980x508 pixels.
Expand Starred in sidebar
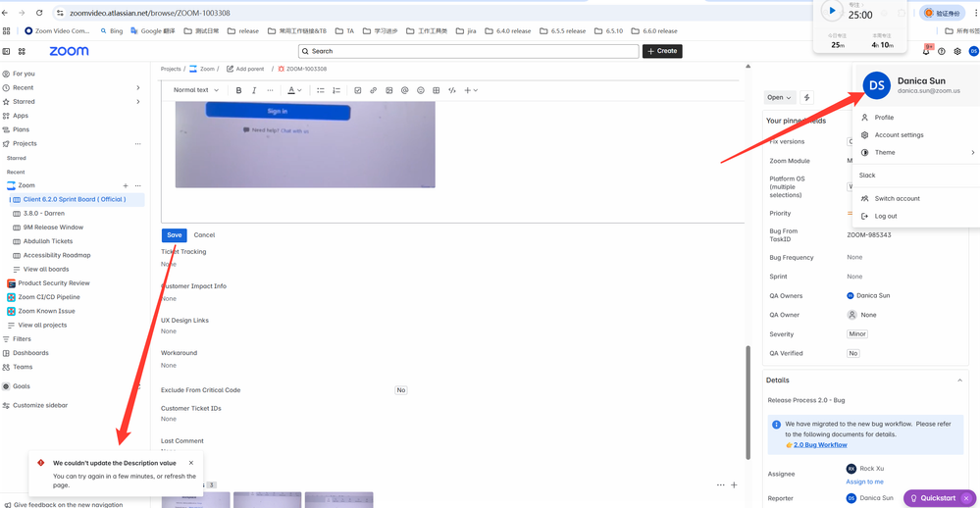coord(138,101)
